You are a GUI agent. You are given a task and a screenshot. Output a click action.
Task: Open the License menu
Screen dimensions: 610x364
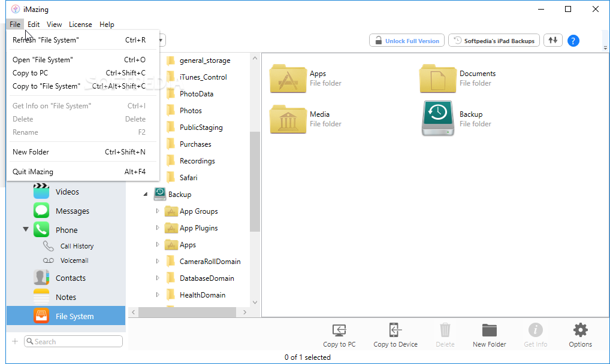pos(80,24)
